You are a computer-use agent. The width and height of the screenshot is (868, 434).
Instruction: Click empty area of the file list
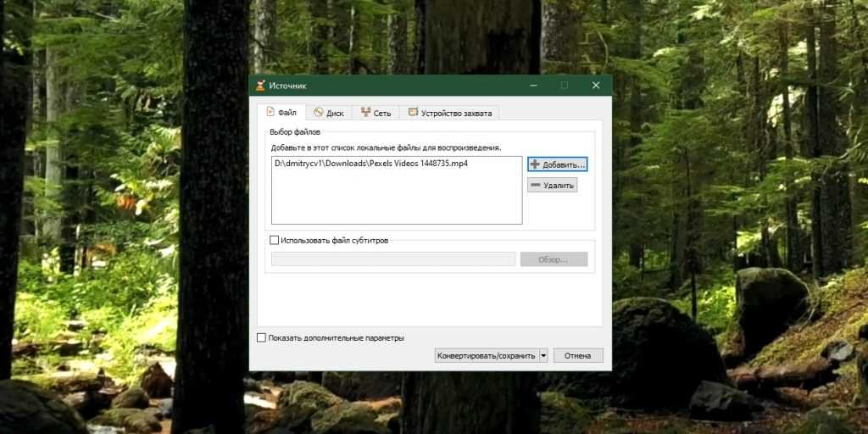click(x=396, y=201)
